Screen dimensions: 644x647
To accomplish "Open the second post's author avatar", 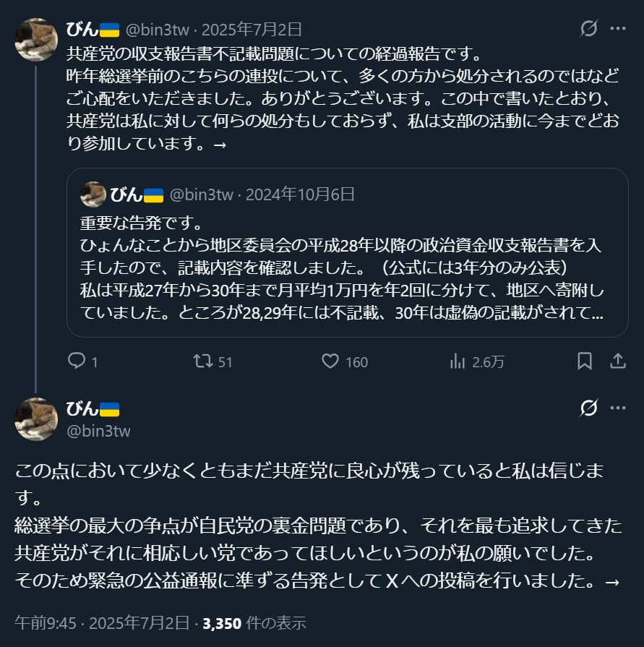I will tap(36, 419).
